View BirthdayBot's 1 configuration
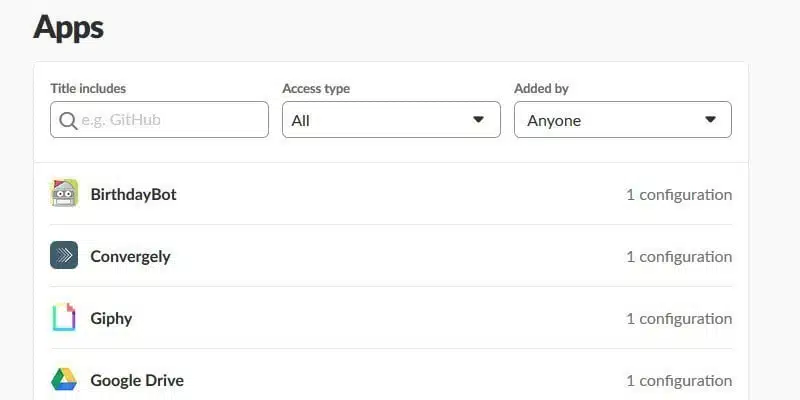 (x=679, y=194)
